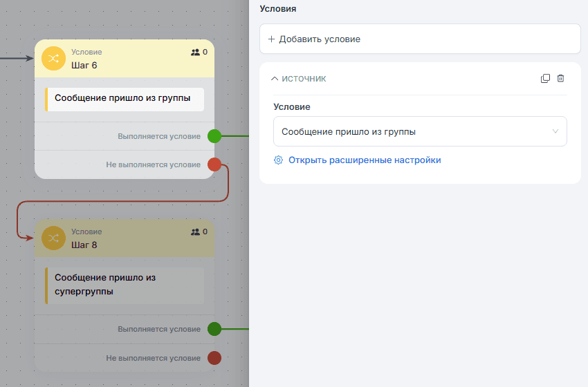This screenshot has height=387, width=588.
Task: Click the ИСТОЧНИК section header label
Action: (x=304, y=79)
